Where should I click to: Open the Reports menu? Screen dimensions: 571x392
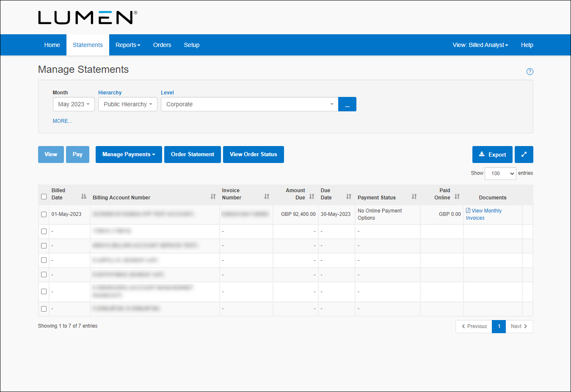(128, 45)
